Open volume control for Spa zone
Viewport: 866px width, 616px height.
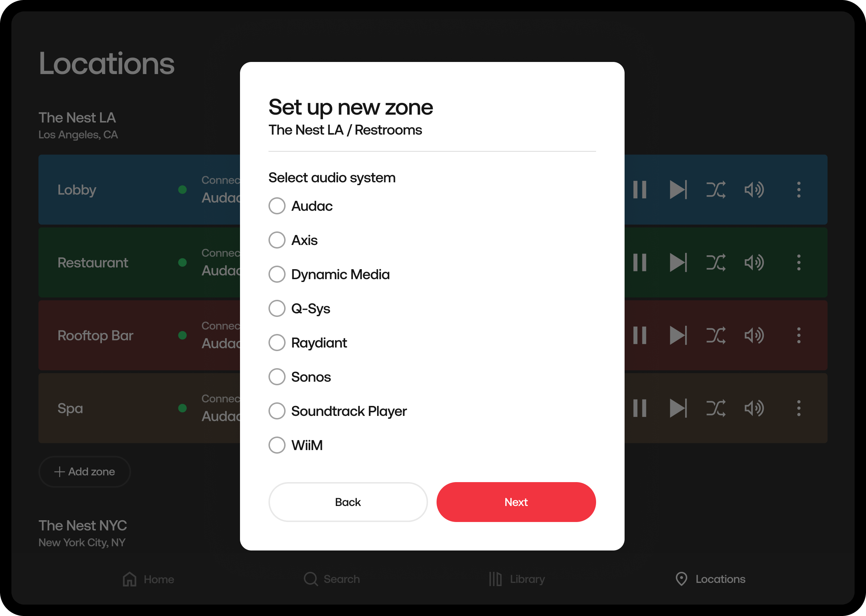point(754,408)
